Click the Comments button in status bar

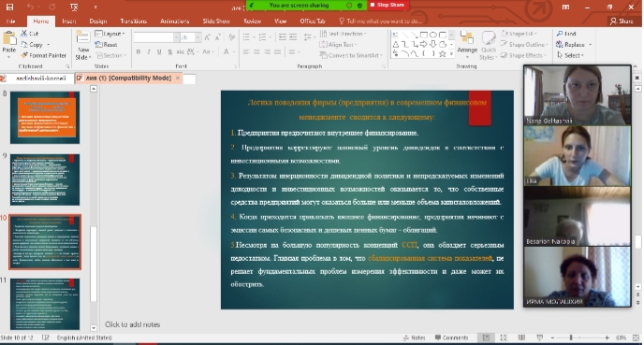451,338
